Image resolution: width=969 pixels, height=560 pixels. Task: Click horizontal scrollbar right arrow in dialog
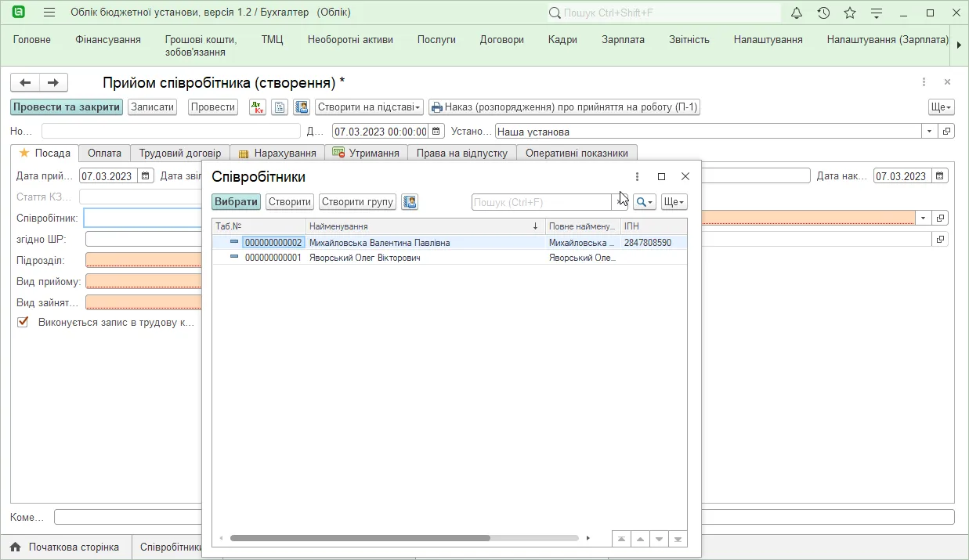[588, 538]
